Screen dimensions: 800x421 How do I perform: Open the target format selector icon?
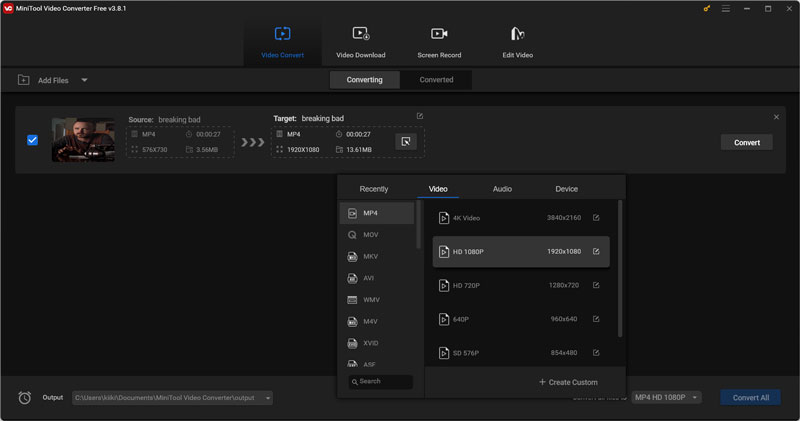pyautogui.click(x=406, y=141)
